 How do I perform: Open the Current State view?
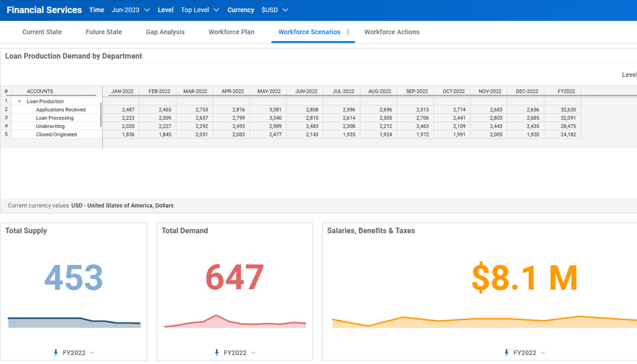click(42, 32)
